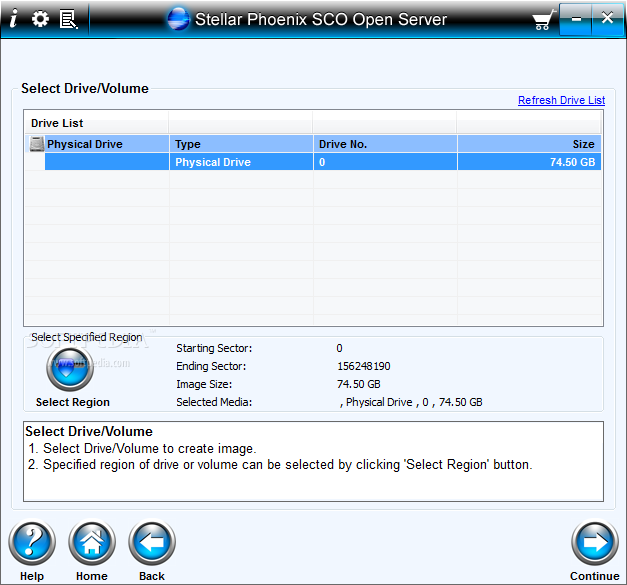Minimize the application window

576,19
